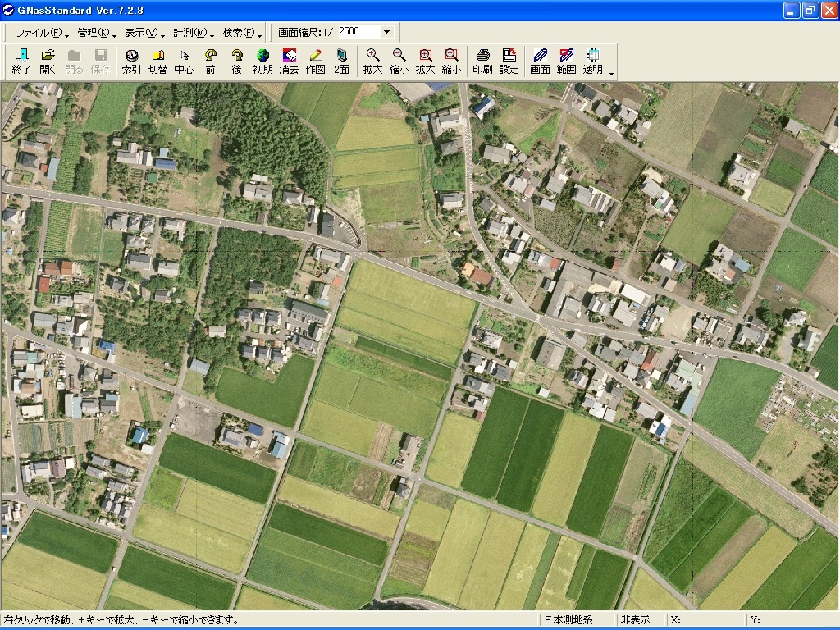840x630 pixels.
Task: Select the 中心 (center) cursor tool
Action: pos(184,62)
